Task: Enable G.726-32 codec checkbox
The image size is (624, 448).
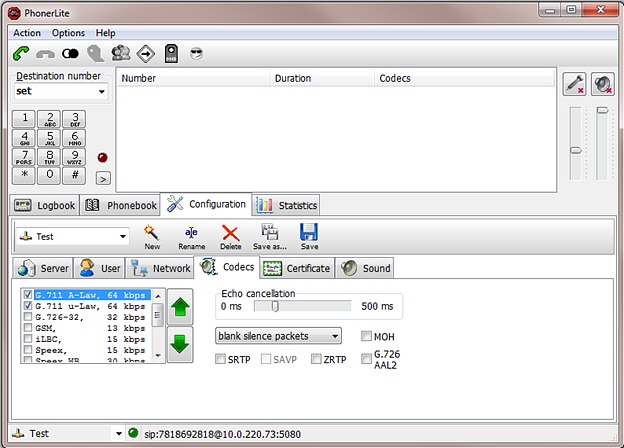Action: 27,317
